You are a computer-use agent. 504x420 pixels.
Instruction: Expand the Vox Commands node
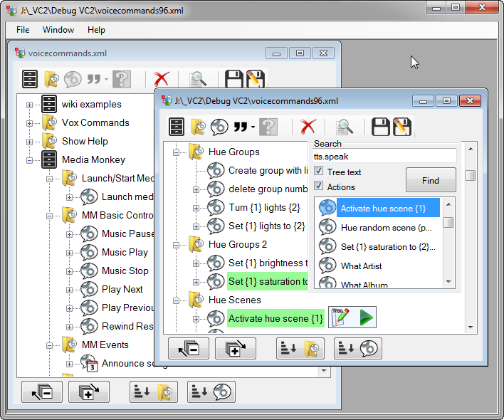30,123
